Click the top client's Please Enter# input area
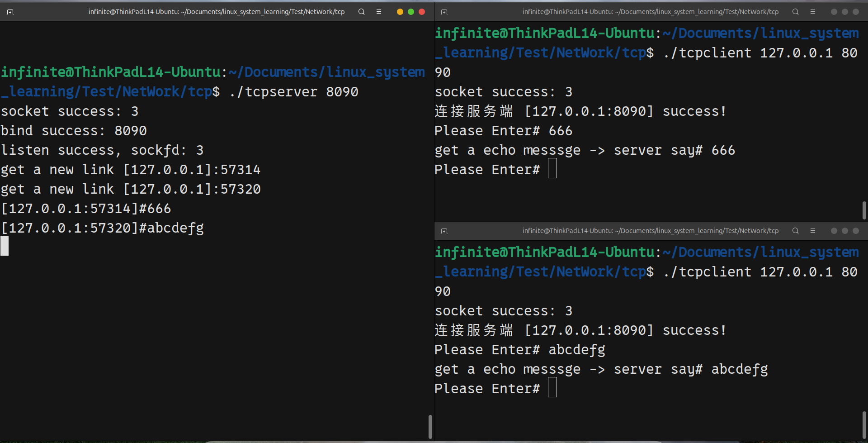The width and height of the screenshot is (868, 443). [552, 168]
